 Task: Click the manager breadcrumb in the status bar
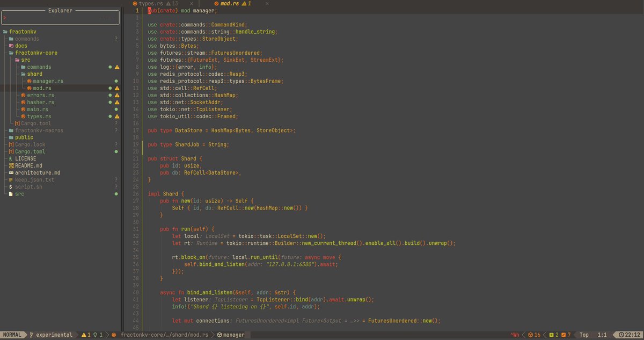(x=234, y=335)
